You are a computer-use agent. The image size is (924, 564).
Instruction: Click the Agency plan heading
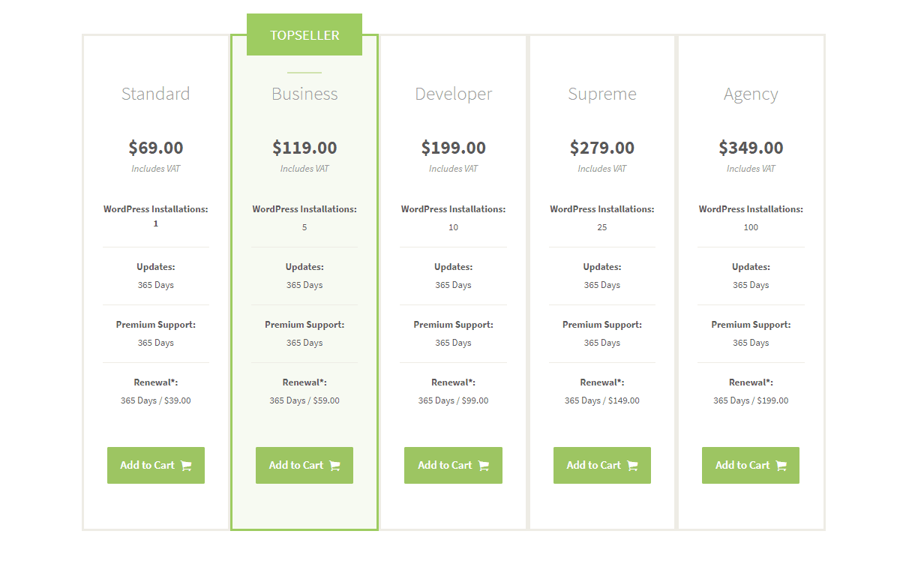pyautogui.click(x=751, y=94)
